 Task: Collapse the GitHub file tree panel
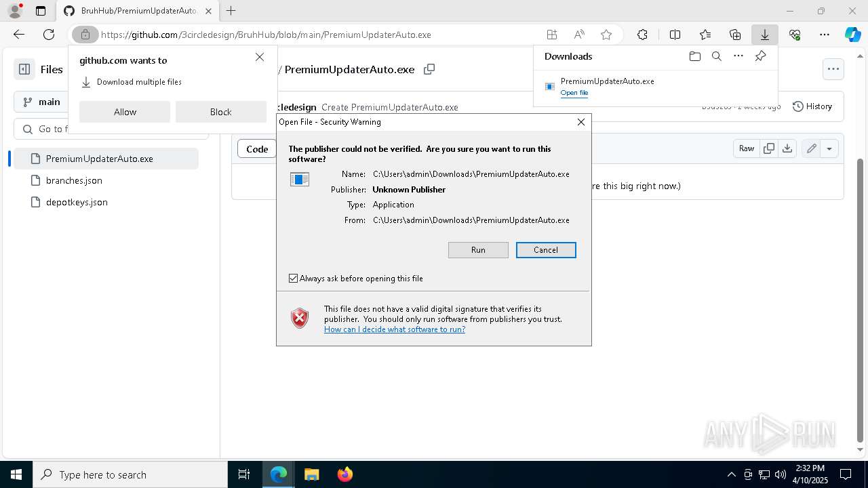tap(24, 69)
